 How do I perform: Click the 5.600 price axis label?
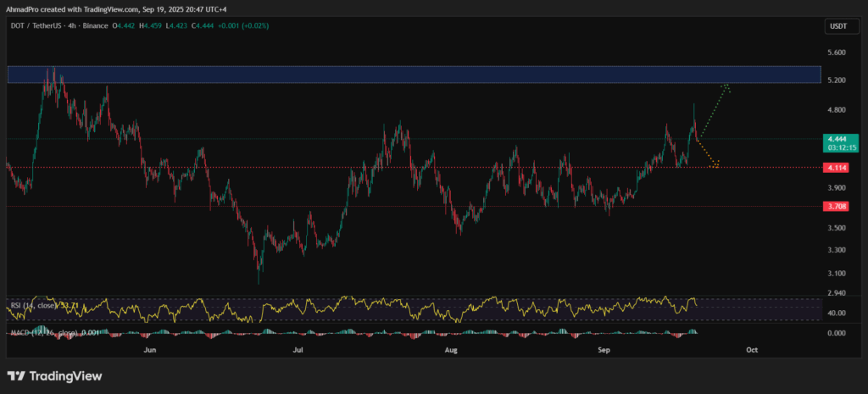[837, 53]
